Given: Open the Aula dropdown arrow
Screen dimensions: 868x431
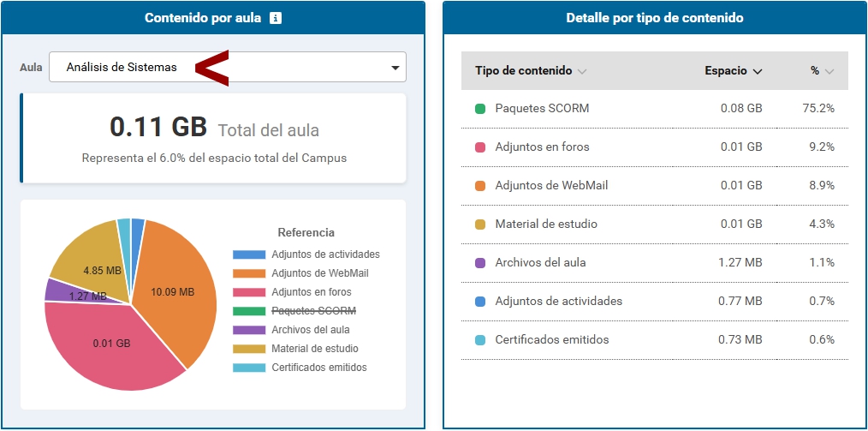Looking at the screenshot, I should pos(395,68).
